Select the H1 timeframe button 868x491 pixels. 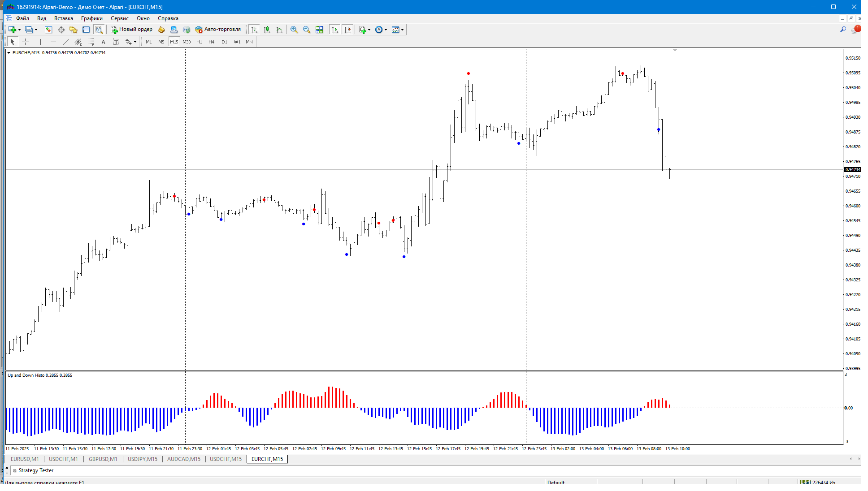(199, 42)
